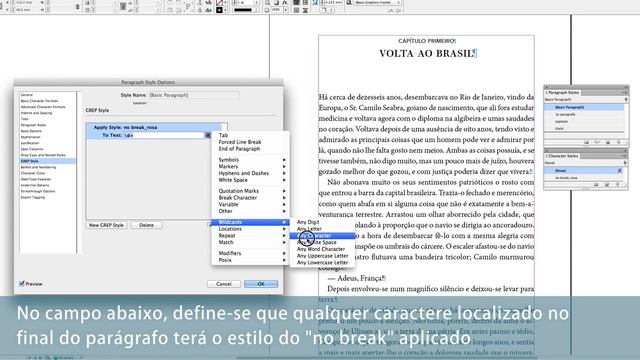640x360 pixels.
Task: Open Hyphens and Dashes submenu
Action: pos(250,173)
